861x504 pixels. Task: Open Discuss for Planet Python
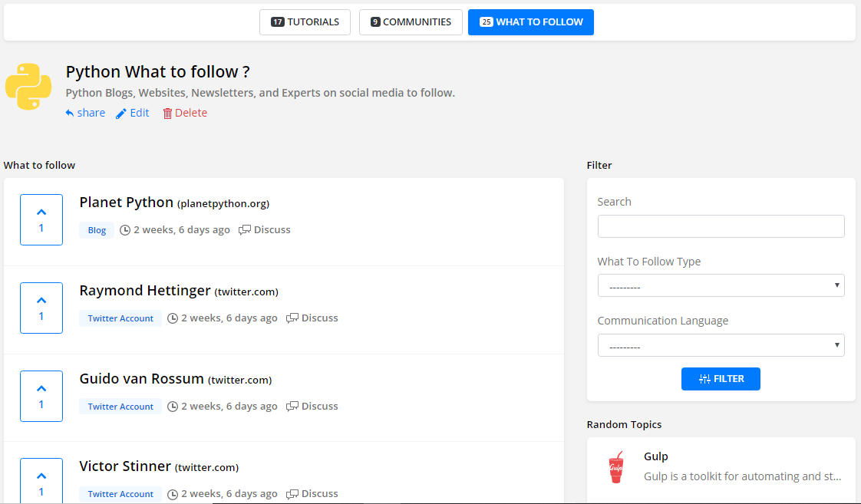click(x=265, y=229)
